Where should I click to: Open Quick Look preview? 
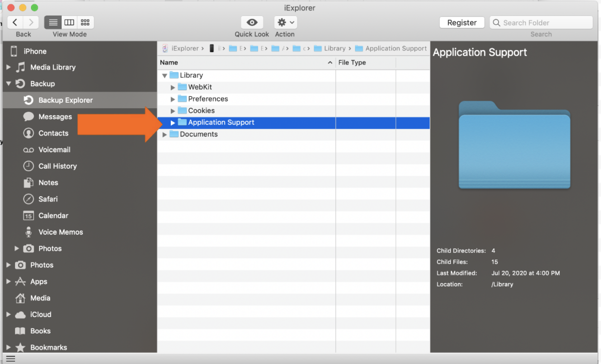(x=251, y=23)
